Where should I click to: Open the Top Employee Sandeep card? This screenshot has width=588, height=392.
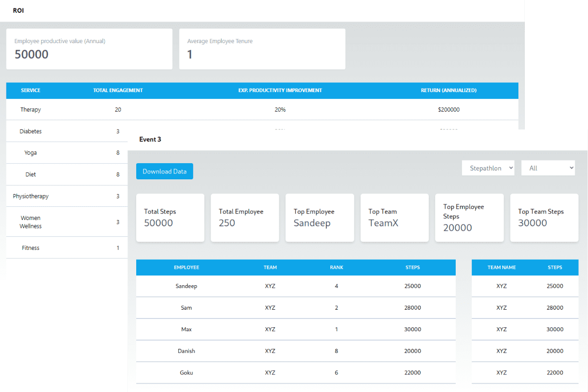319,218
